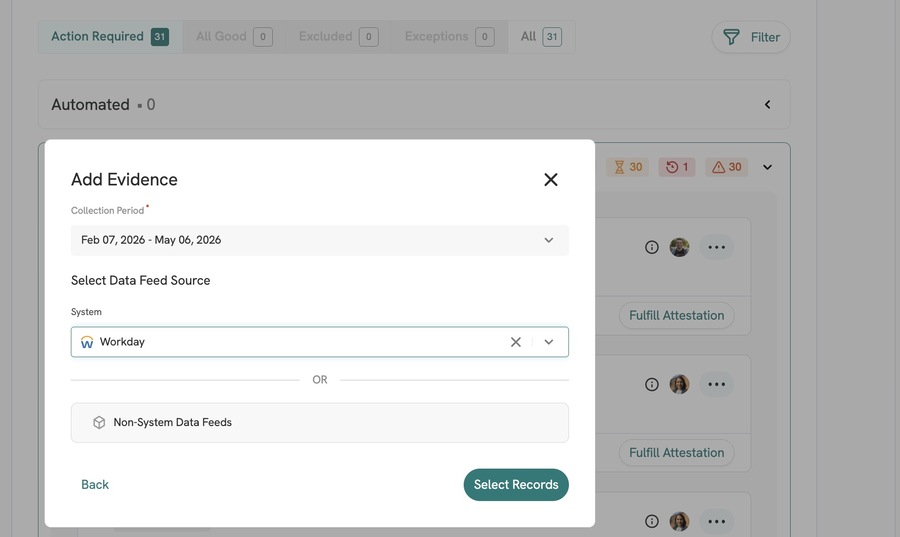The height and width of the screenshot is (537, 900).
Task: Open more options on the second record
Action: (x=716, y=384)
